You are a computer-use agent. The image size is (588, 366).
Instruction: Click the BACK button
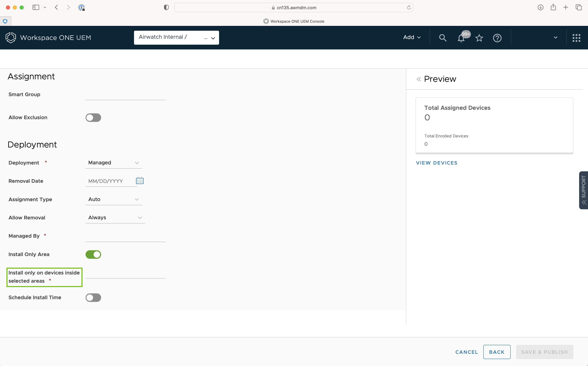[497, 352]
